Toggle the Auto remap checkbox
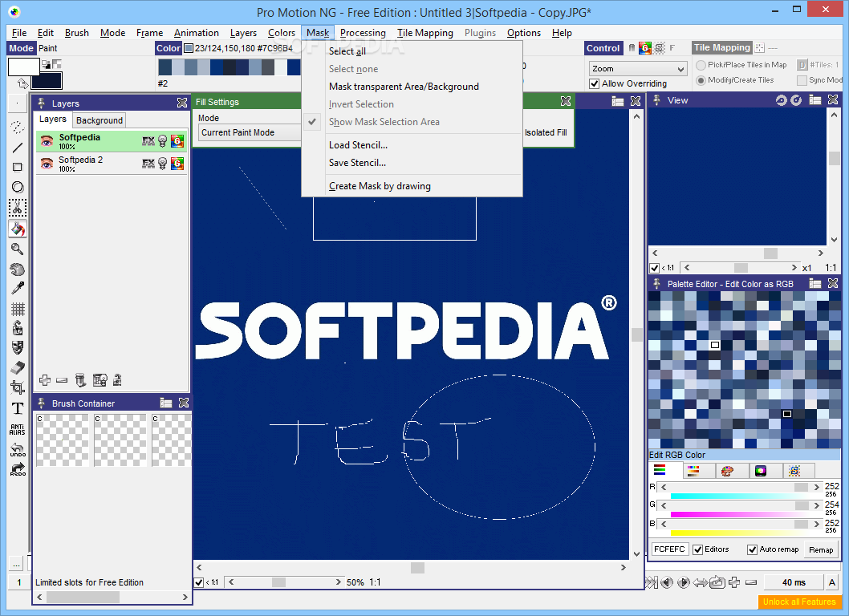Image resolution: width=849 pixels, height=616 pixels. pyautogui.click(x=752, y=550)
